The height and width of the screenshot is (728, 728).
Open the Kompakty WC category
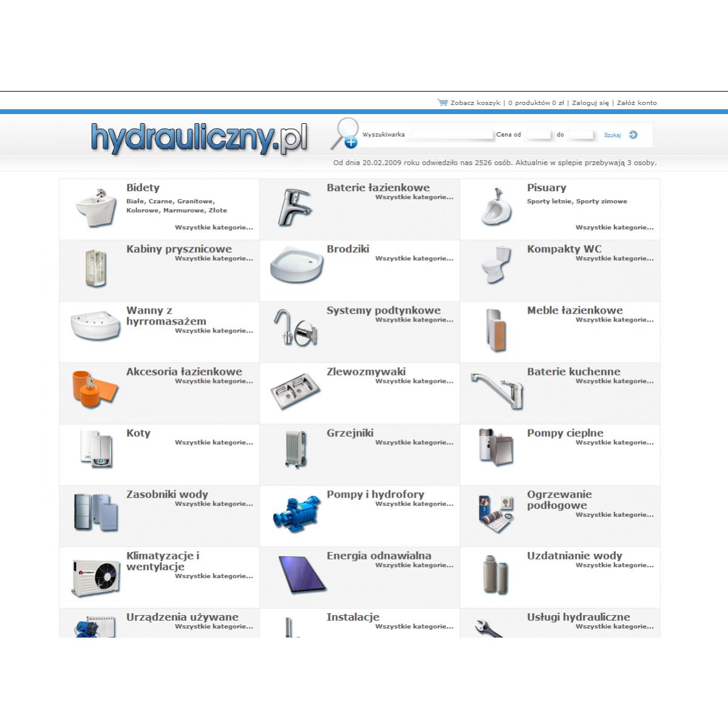tap(564, 249)
